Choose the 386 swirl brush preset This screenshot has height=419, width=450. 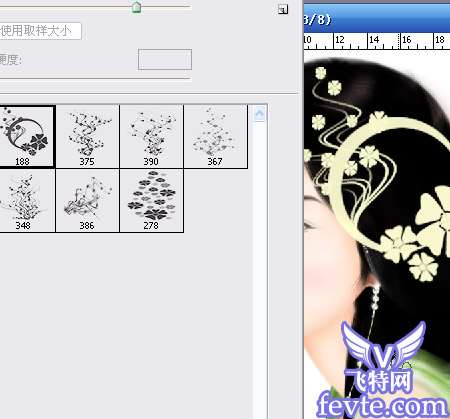(87, 201)
